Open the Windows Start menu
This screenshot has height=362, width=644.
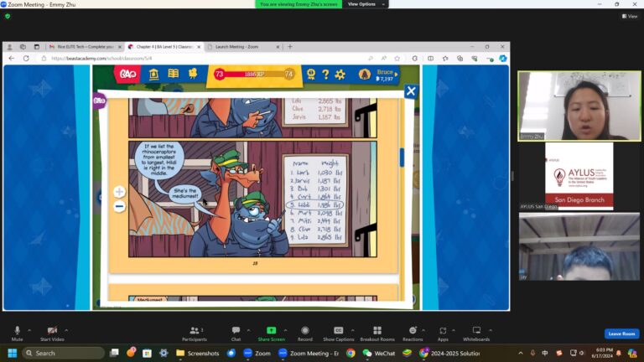(13, 353)
